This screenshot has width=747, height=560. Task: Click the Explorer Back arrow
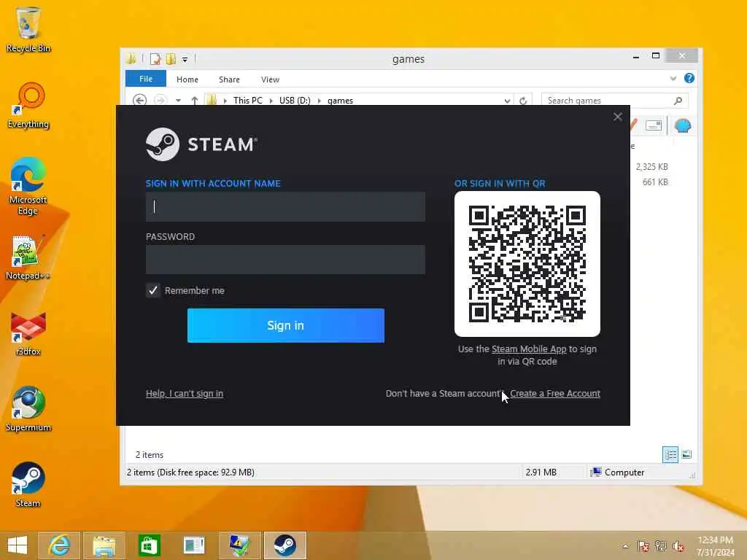pyautogui.click(x=139, y=100)
